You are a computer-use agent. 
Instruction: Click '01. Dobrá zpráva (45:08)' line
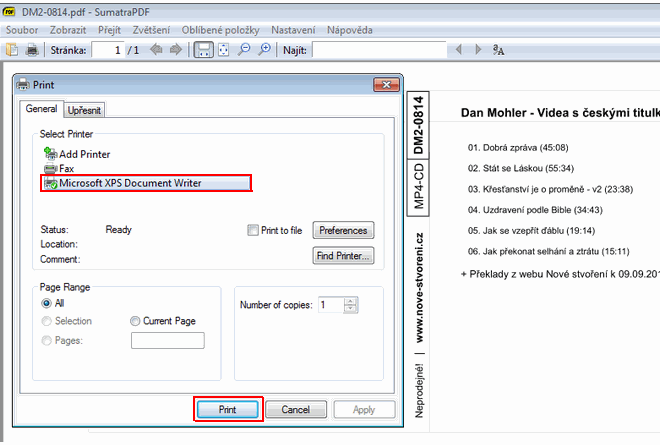pyautogui.click(x=518, y=147)
